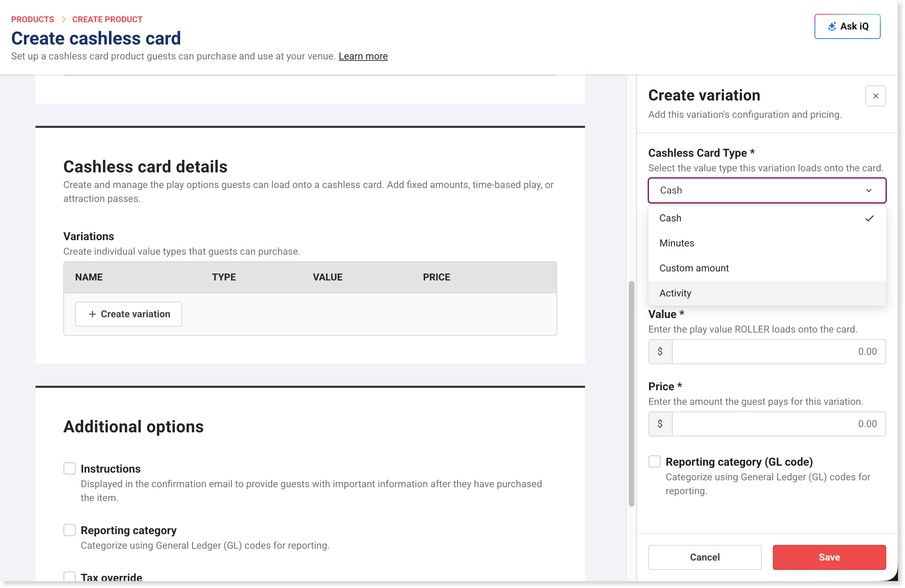Click the Ask iQ sparkle icon
The height and width of the screenshot is (588, 905).
click(x=832, y=26)
